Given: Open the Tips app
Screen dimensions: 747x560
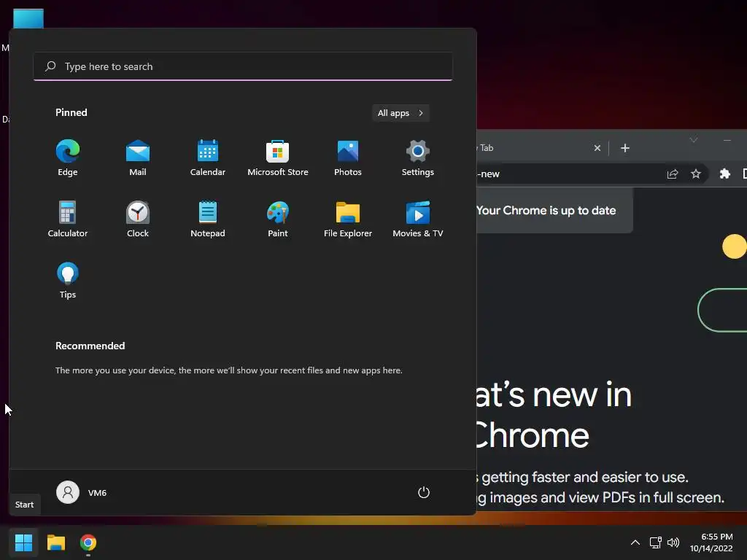Looking at the screenshot, I should [68, 281].
